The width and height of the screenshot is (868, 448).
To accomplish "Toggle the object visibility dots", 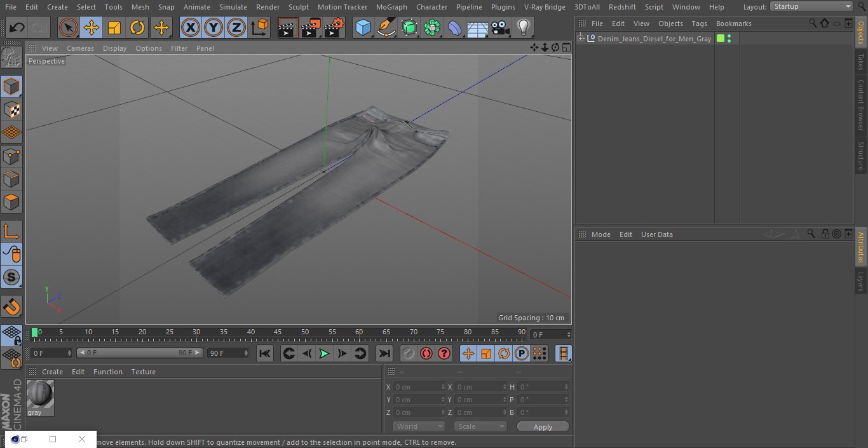I will coord(729,39).
